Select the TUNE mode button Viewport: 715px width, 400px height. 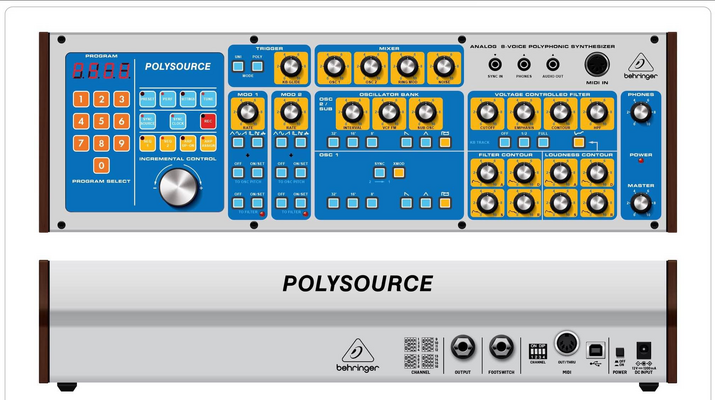coord(208,99)
